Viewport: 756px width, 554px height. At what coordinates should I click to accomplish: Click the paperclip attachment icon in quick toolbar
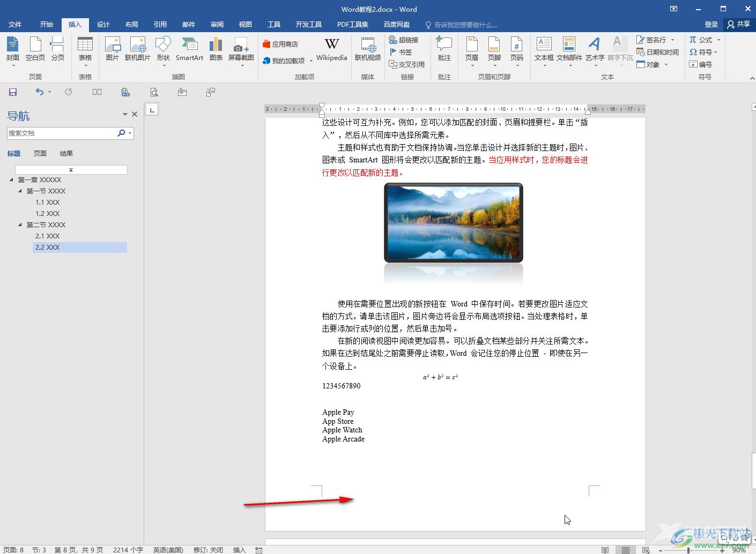(182, 92)
